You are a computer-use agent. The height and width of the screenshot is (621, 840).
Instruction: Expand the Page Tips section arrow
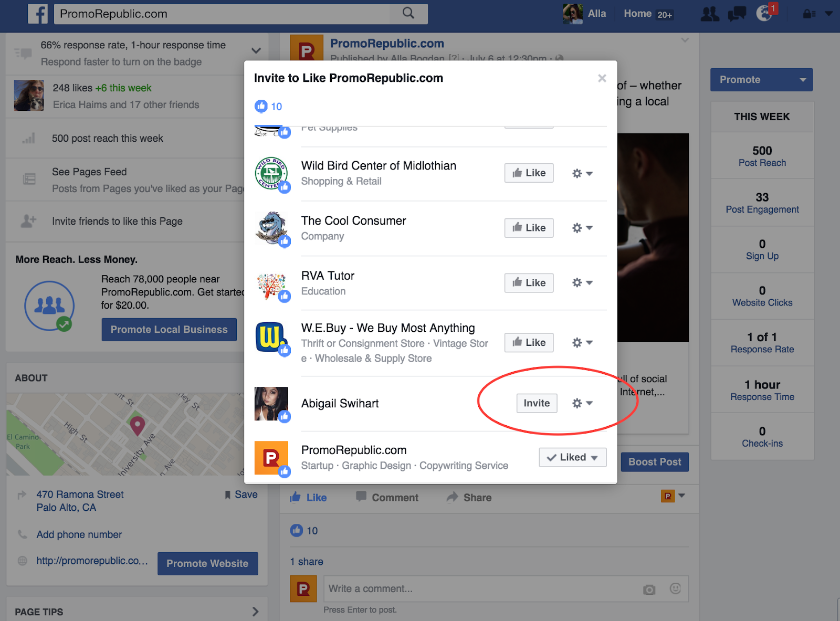(255, 612)
